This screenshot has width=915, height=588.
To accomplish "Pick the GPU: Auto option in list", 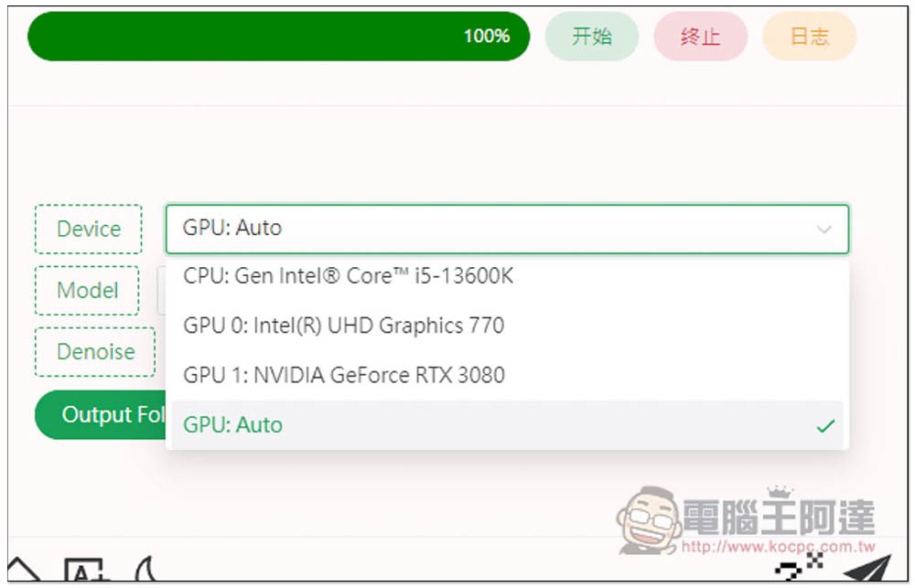I will pos(233,425).
